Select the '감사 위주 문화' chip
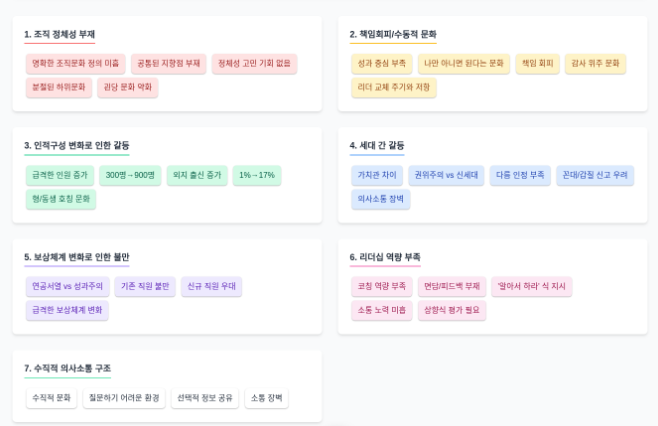Viewport: 658px width, 426px height. [x=595, y=63]
